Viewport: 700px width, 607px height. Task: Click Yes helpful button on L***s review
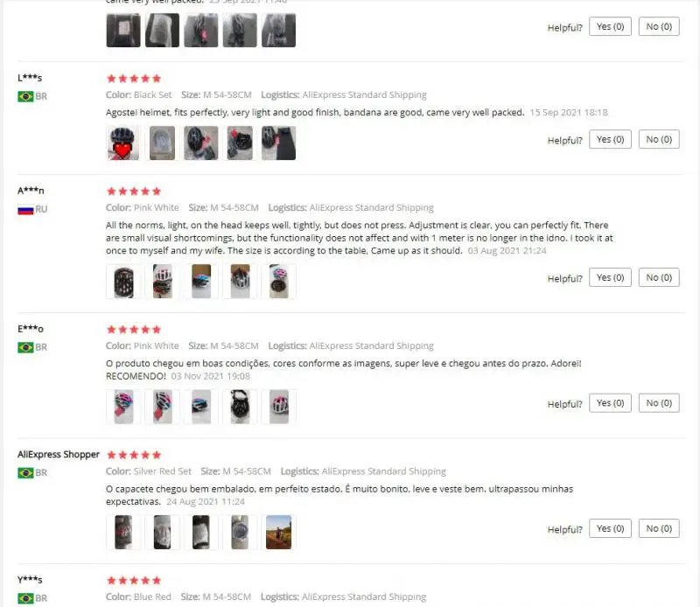click(610, 139)
